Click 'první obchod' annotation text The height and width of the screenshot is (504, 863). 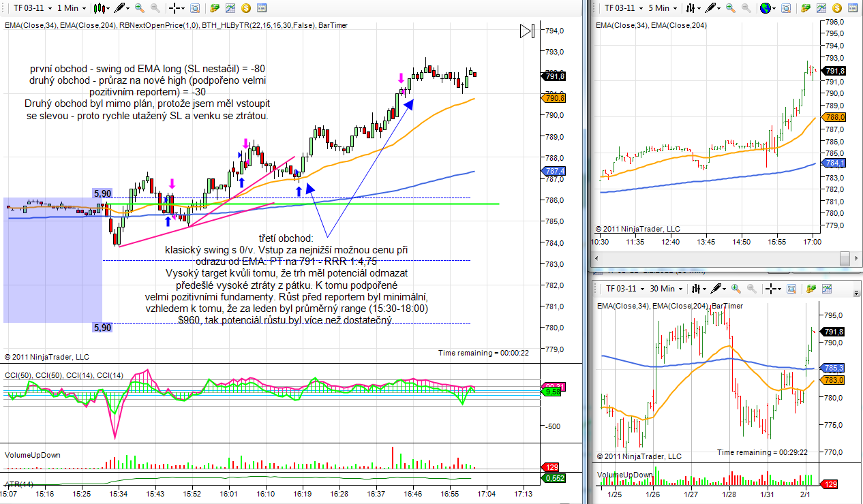coord(60,69)
